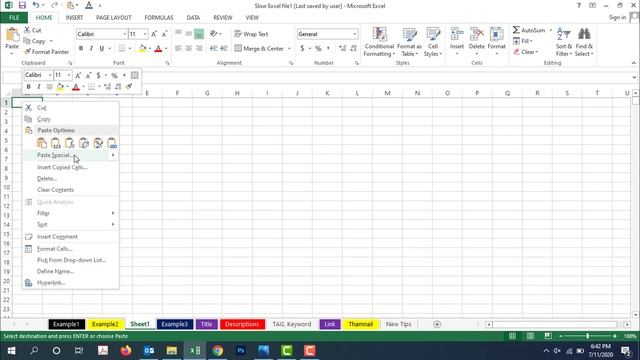Open Conditional Formatting in Styles group
The height and width of the screenshot is (360, 640).
pos(379,42)
